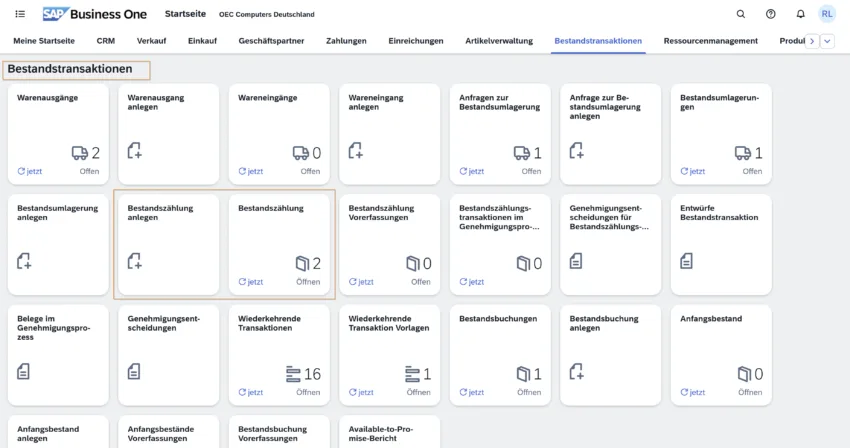Click create icon on Bestandszählung anlegen tile

[x=134, y=261]
